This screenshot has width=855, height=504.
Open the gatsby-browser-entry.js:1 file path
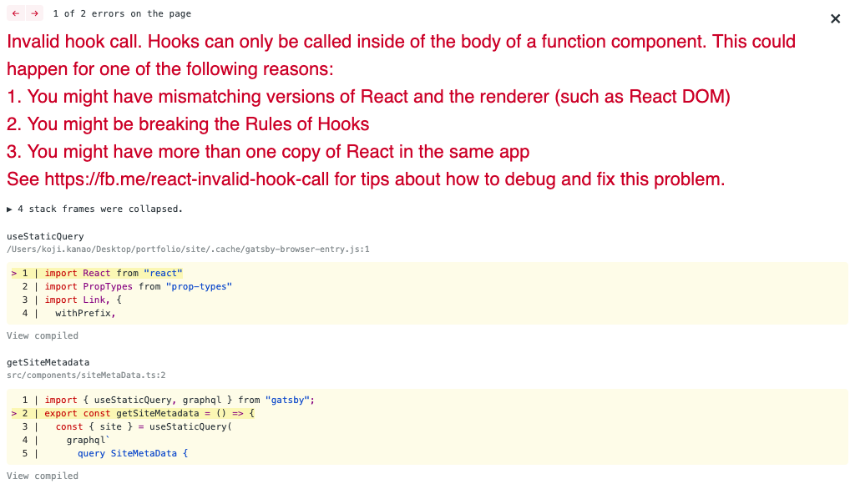click(x=188, y=249)
